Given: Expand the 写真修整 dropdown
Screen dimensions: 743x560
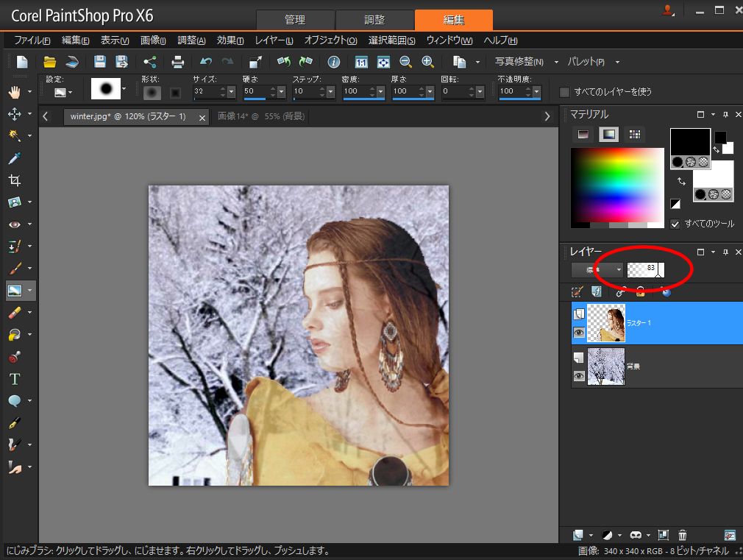Looking at the screenshot, I should 556,62.
